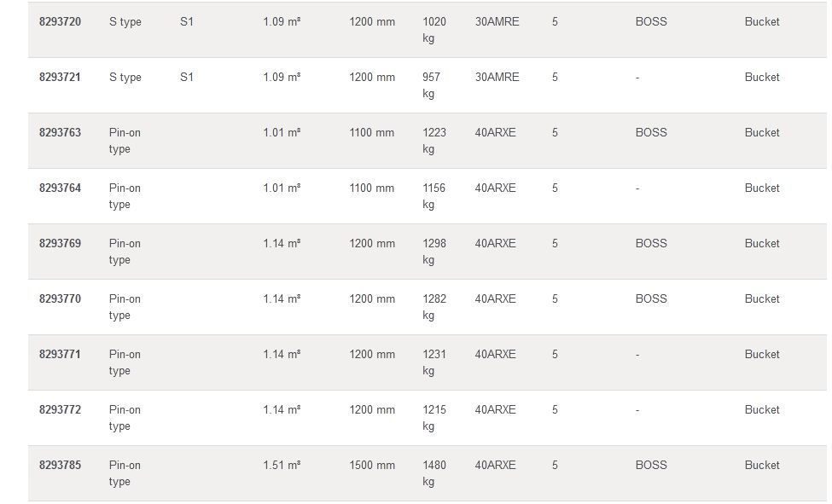Viewport: 832px width, 504px height.
Task: Click the 1231 kg weight cell
Action: (434, 362)
